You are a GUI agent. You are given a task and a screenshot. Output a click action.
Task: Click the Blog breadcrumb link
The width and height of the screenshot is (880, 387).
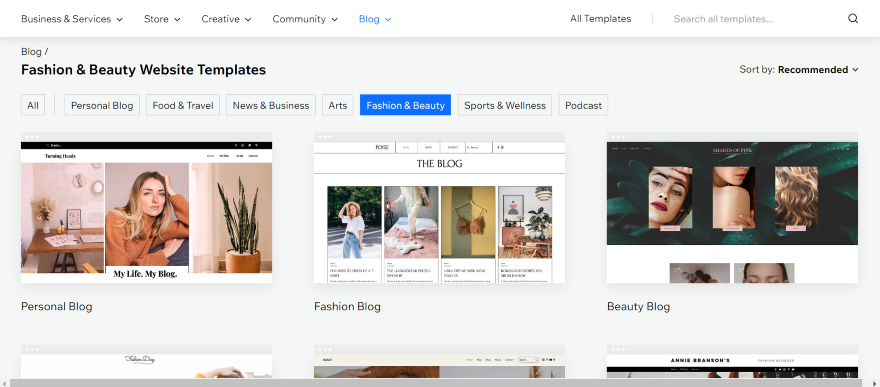(x=31, y=52)
